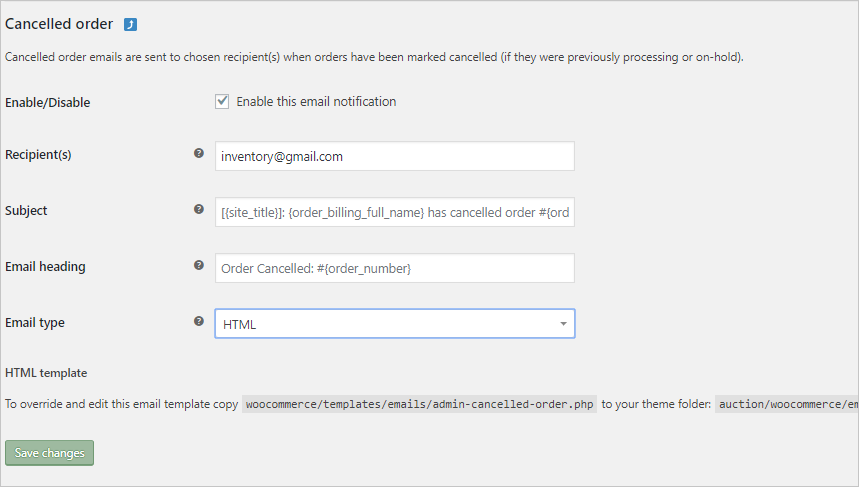Viewport: 859px width, 487px height.
Task: Click the return-to-emails icon beside Cancelled order
Action: [130, 25]
